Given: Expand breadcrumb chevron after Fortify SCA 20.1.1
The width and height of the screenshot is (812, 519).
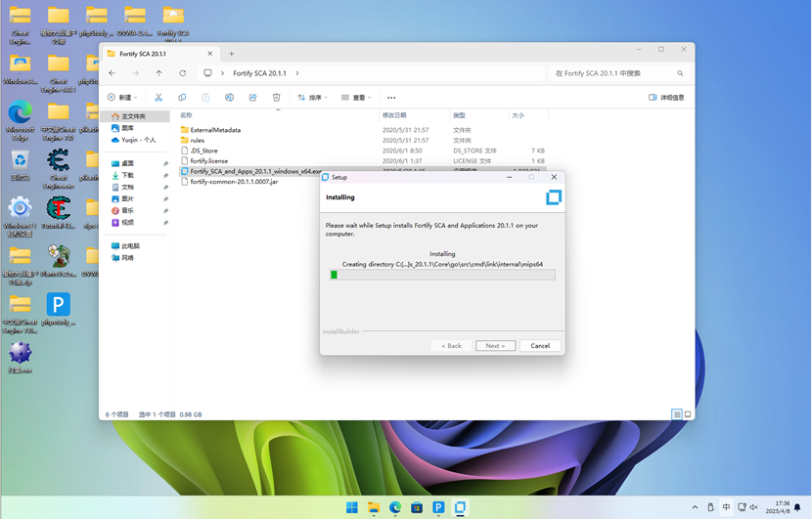Looking at the screenshot, I should click(297, 73).
